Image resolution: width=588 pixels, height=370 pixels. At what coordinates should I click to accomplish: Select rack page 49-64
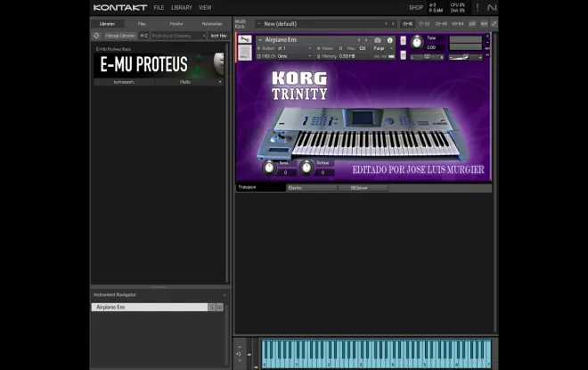[458, 24]
